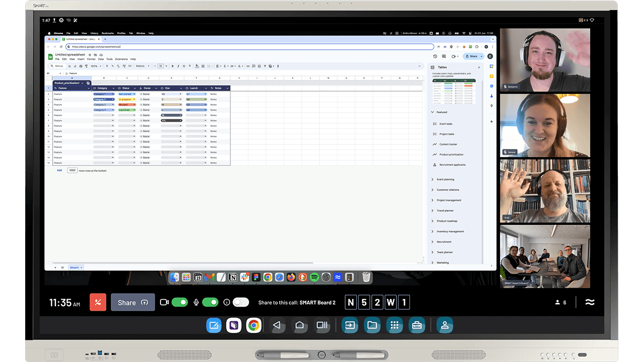Tap the Back triangle navigation button
Screen dimensions: 644x362
276,325
